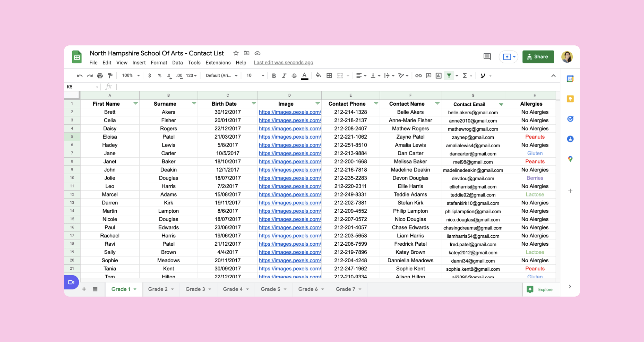Open Google Tasks side panel icon

[570, 119]
